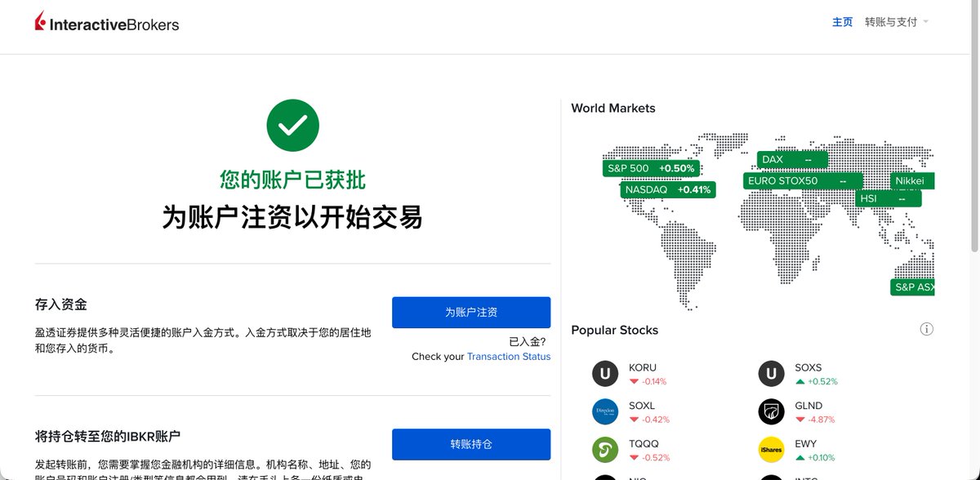980x480 pixels.
Task: Click the EWY ticker text
Action: [806, 444]
